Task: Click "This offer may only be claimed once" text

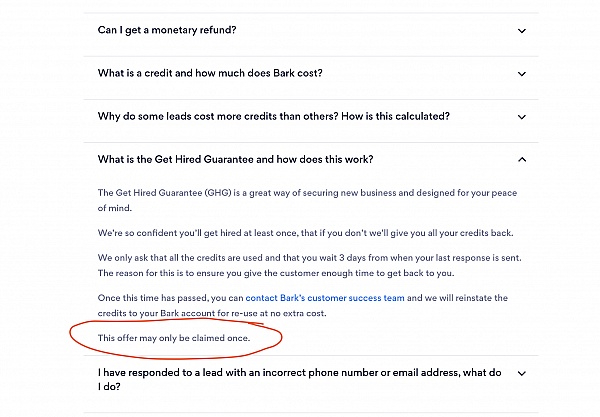Action: [173, 339]
